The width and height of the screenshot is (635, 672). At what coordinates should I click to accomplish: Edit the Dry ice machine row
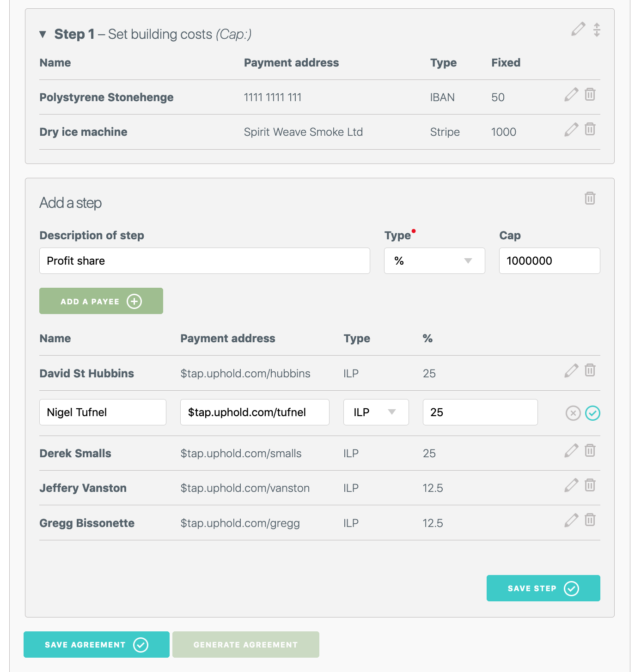[x=571, y=130]
